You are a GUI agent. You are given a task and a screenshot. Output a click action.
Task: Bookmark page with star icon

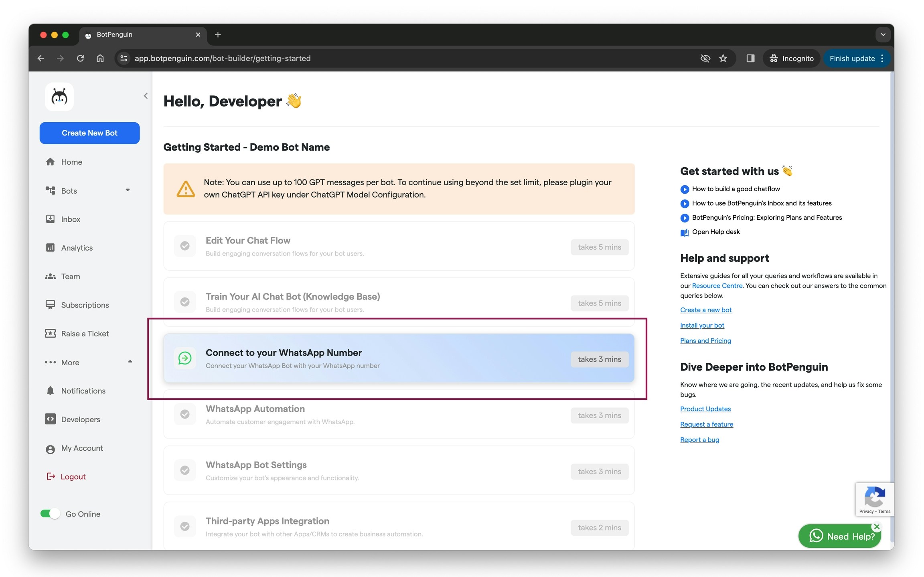pos(723,59)
